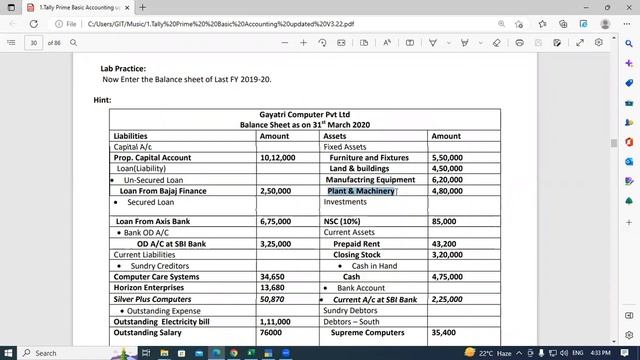Open the Outlook sidebar icon
This screenshot has height=360, width=640.
[629, 162]
